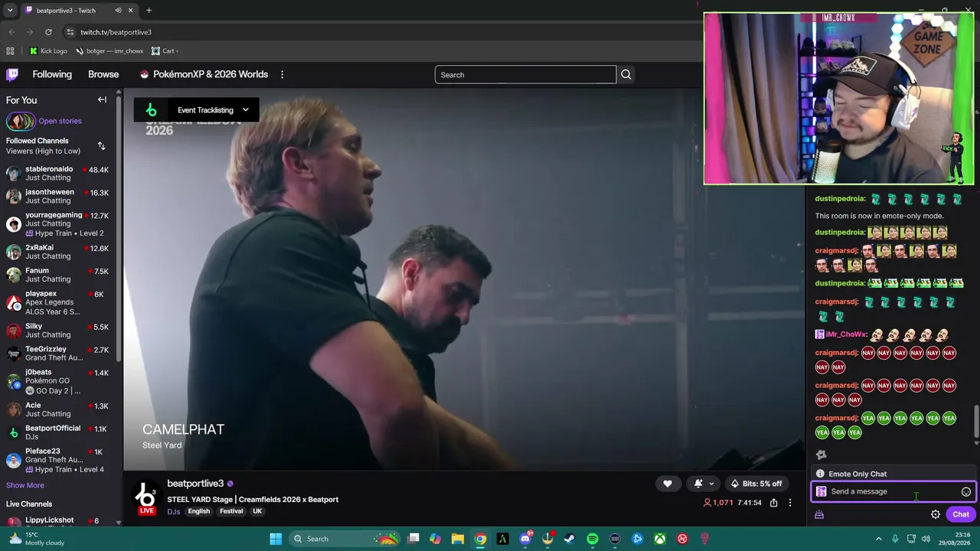Go to the Following page
Screen dimensions: 980x551
(x=52, y=74)
